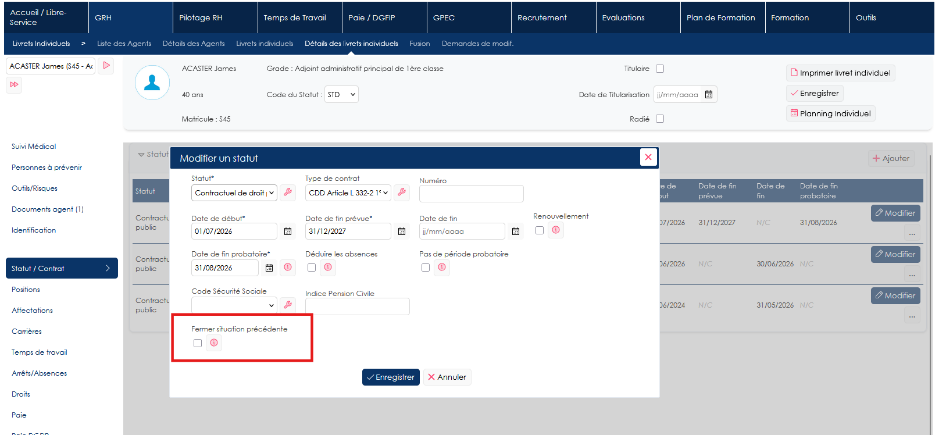This screenshot has width=946, height=435.
Task: Open the Paie / DGFIP menu
Action: click(x=384, y=17)
